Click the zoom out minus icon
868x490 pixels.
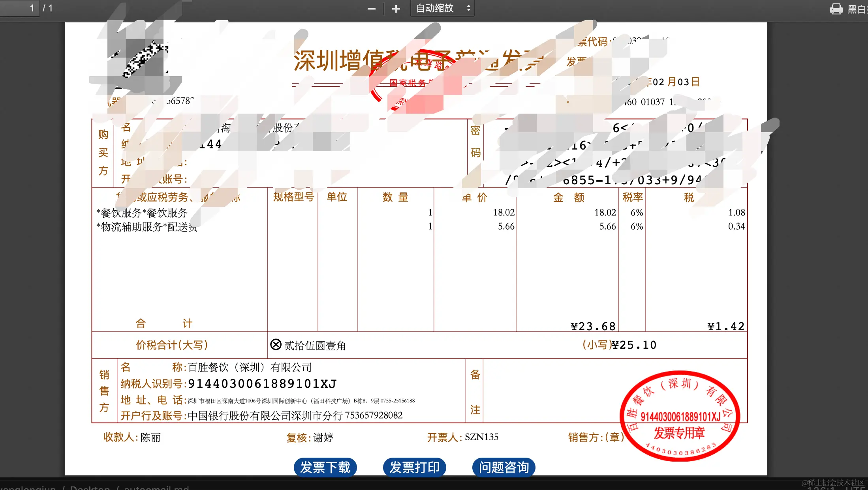click(x=371, y=9)
